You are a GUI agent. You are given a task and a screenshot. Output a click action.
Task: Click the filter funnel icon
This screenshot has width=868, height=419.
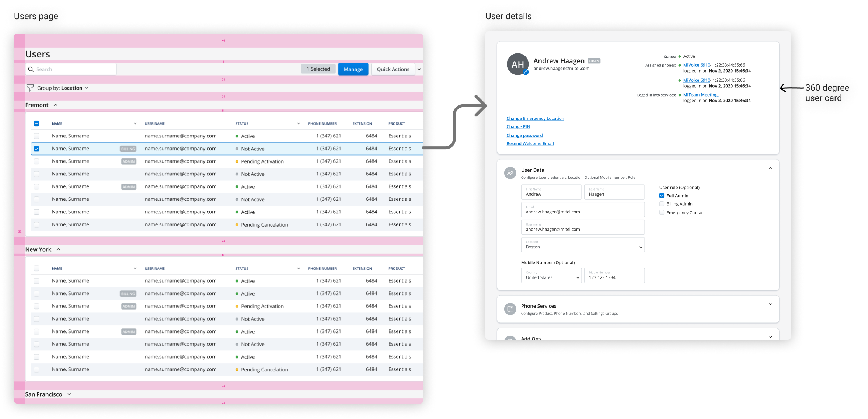(x=30, y=88)
